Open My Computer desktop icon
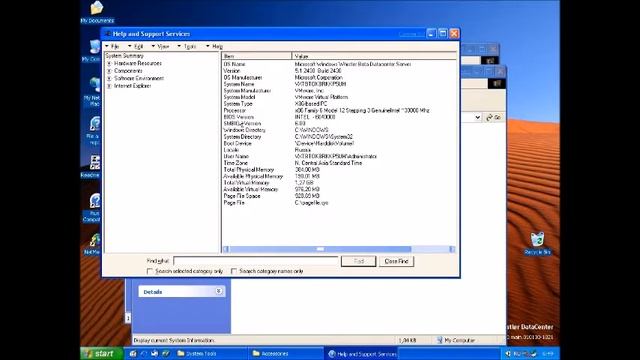 (92, 51)
